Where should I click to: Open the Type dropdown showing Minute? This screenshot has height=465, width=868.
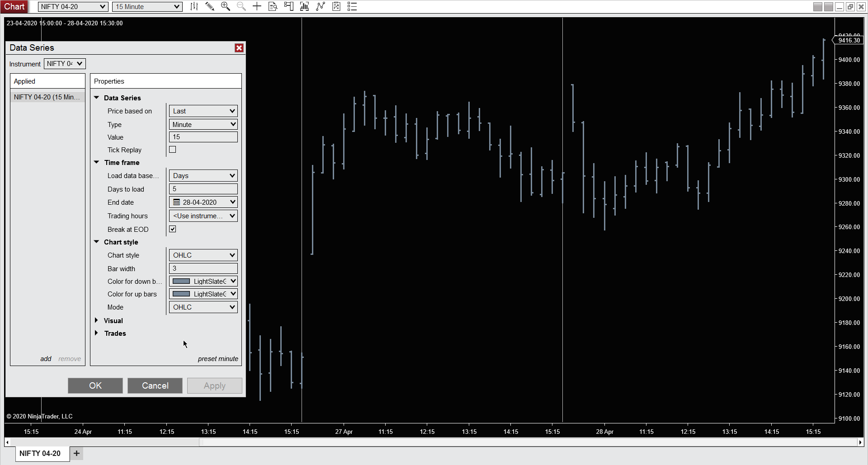203,124
